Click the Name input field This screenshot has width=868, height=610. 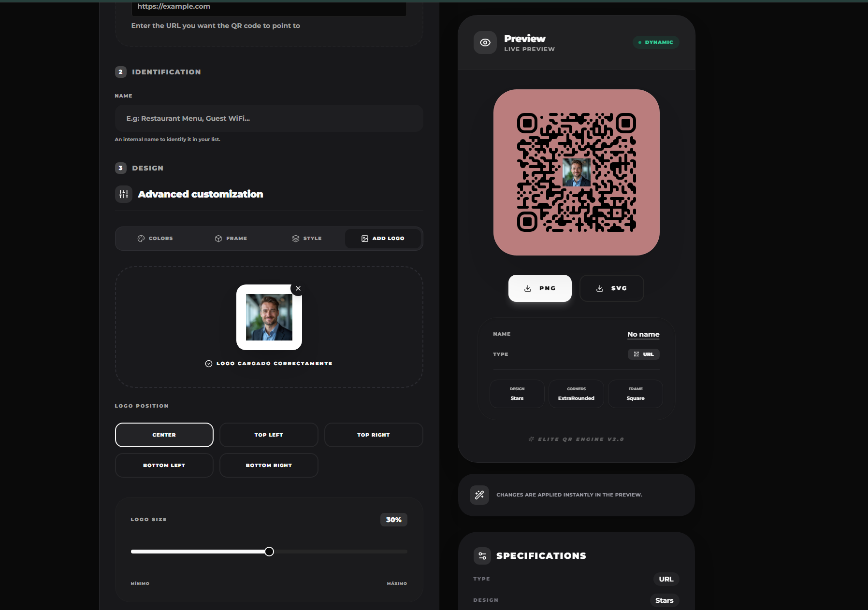coord(269,118)
